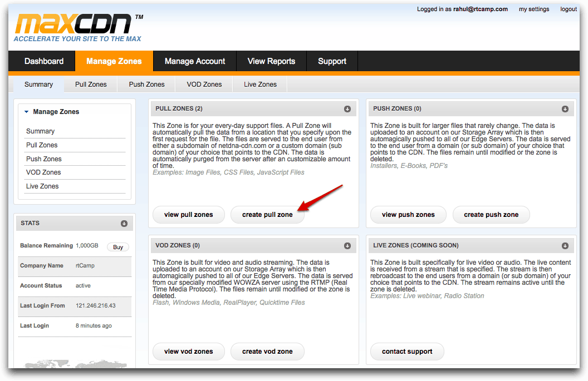This screenshot has height=381, width=588.
Task: Collapse the Manage Zones sidebar triangle
Action: 27,112
